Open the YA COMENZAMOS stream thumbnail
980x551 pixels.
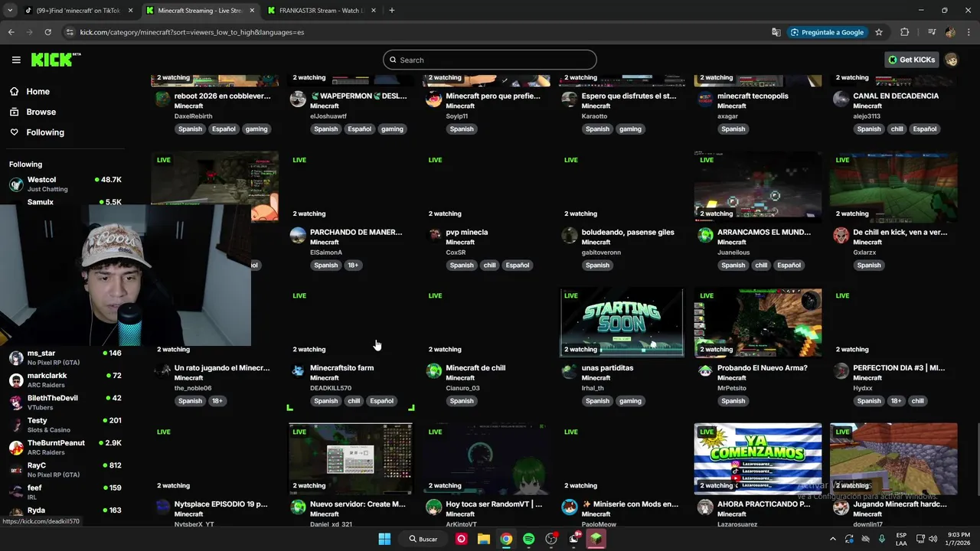coord(758,458)
